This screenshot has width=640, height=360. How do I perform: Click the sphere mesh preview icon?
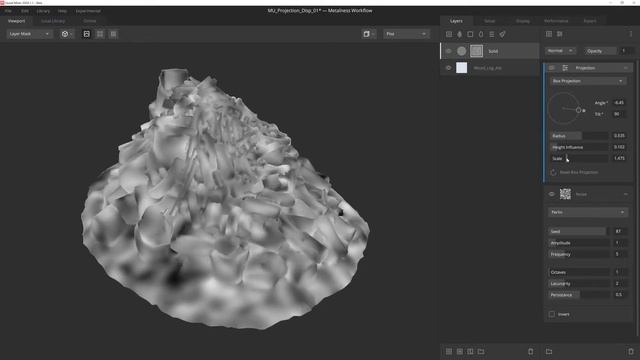(64, 34)
